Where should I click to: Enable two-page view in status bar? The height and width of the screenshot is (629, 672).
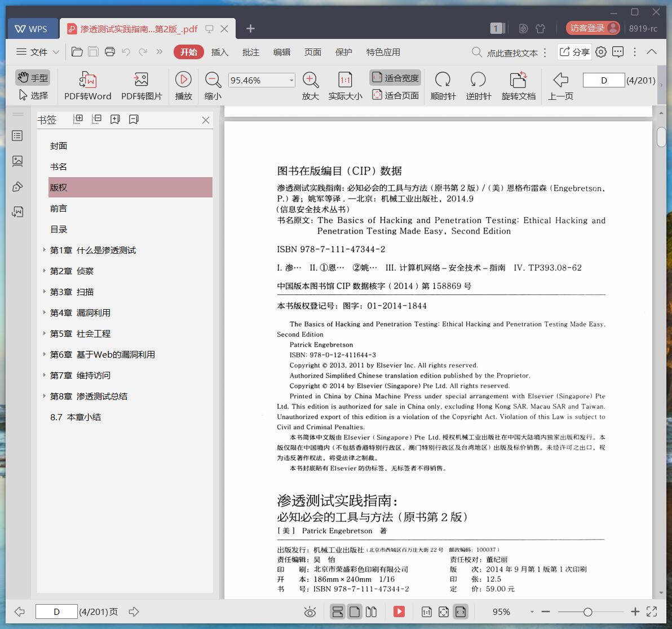[371, 612]
